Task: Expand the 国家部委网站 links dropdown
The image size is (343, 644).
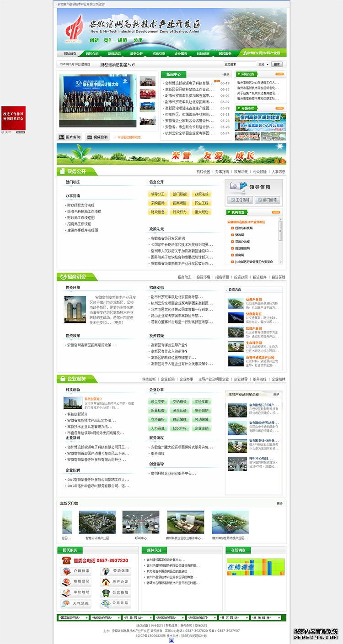Action: pyautogui.click(x=73, y=618)
